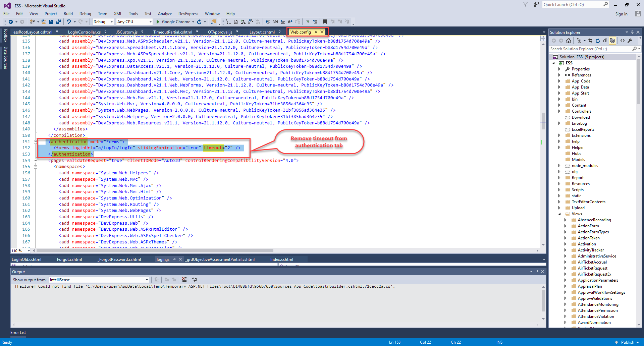
Task: Refresh the Solution Explorer tree
Action: click(x=598, y=41)
